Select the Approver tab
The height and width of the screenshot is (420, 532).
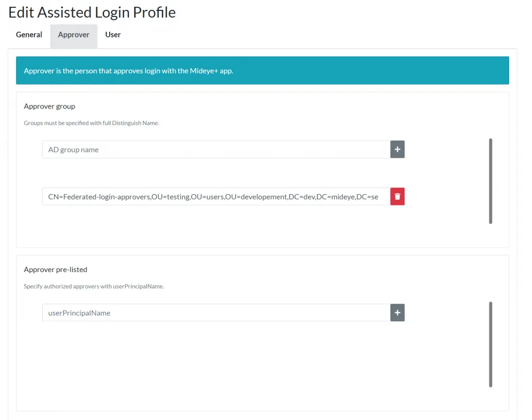click(x=73, y=35)
